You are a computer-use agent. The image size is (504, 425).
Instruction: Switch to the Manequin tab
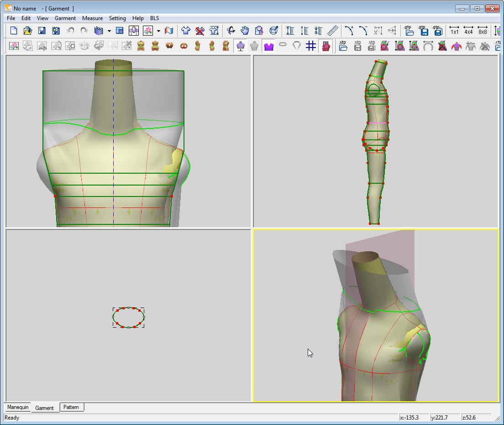pyautogui.click(x=18, y=407)
